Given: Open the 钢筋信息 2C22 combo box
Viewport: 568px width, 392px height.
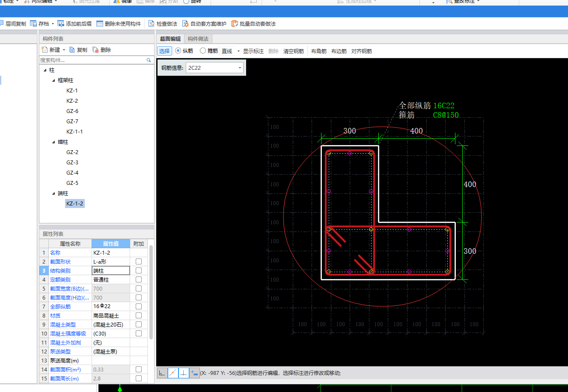Looking at the screenshot, I should point(214,68).
